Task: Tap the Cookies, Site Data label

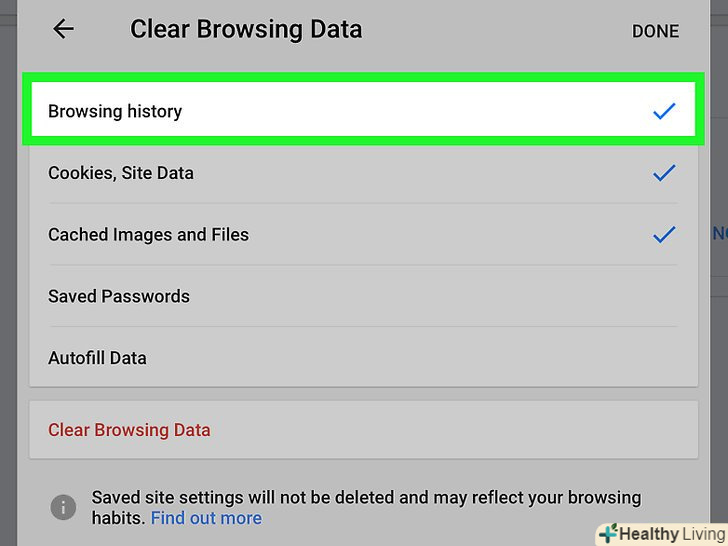Action: 121,173
